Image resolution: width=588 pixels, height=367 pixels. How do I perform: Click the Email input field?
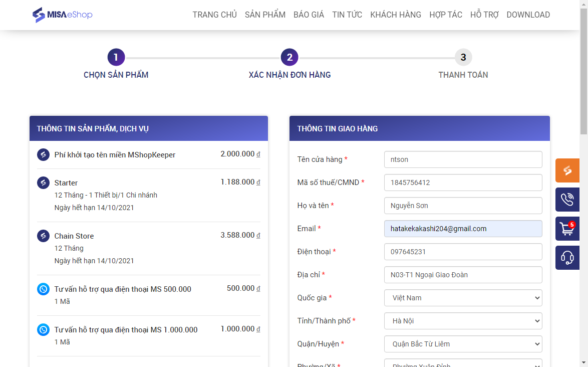pos(463,229)
